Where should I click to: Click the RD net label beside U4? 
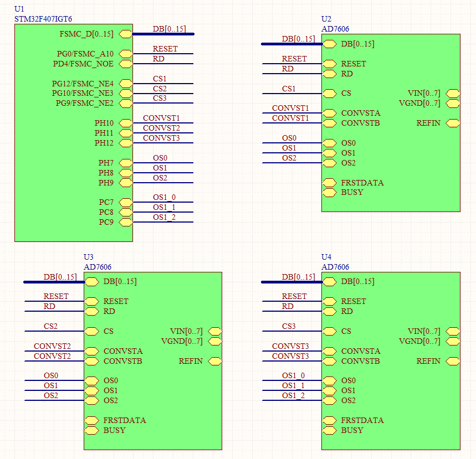coord(288,306)
